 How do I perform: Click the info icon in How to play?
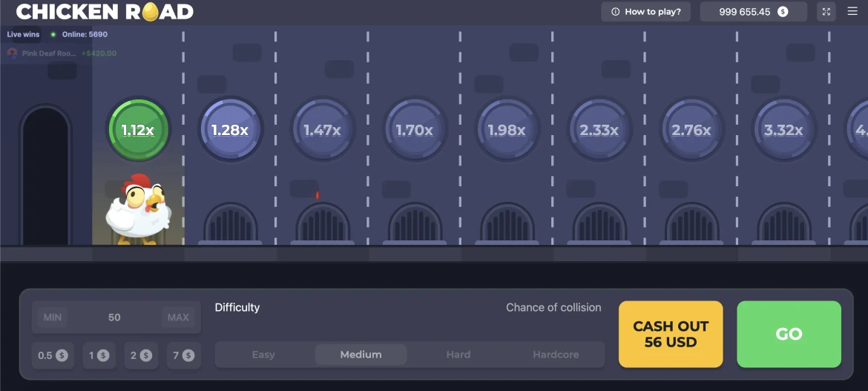tap(615, 12)
